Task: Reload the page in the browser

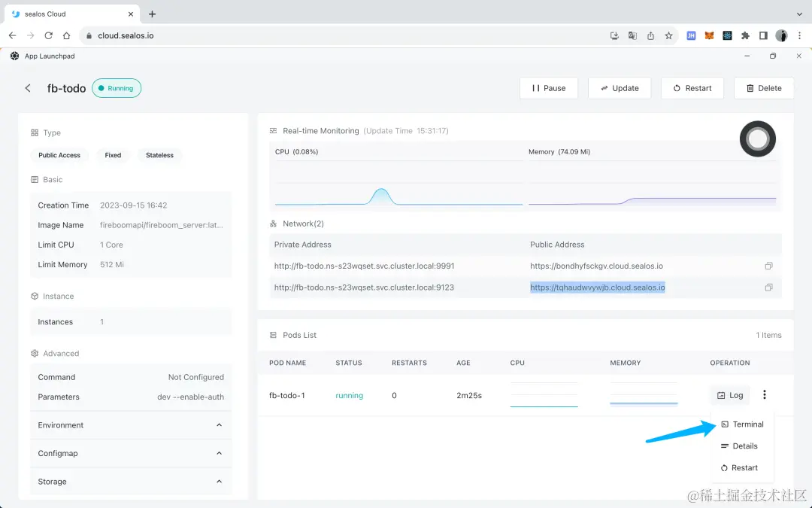Action: (x=49, y=36)
